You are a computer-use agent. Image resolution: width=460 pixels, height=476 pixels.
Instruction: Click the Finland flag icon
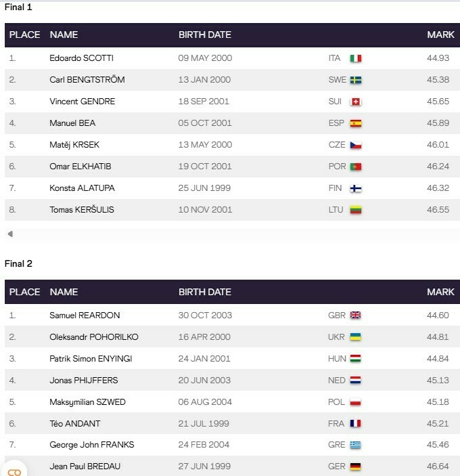[355, 188]
